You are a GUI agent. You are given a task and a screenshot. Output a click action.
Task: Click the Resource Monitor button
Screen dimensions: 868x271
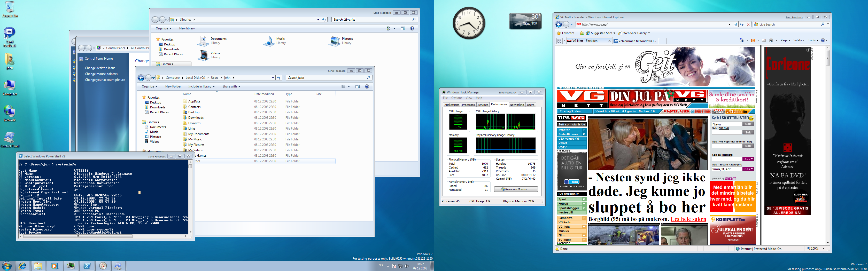coord(516,189)
